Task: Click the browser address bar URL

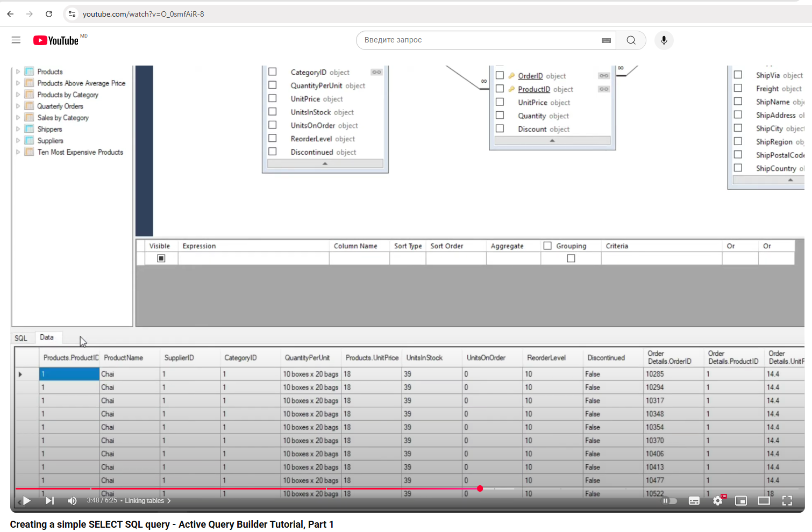Action: [x=144, y=14]
